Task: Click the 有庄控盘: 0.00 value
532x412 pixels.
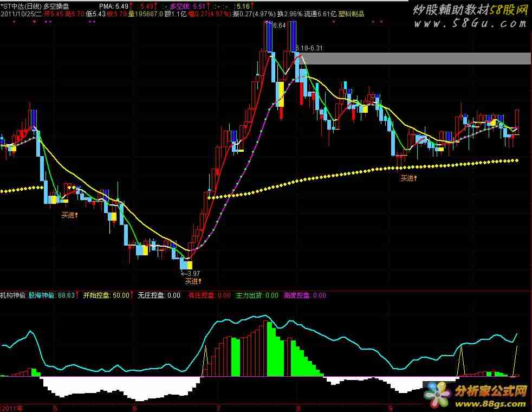Action: 209,295
